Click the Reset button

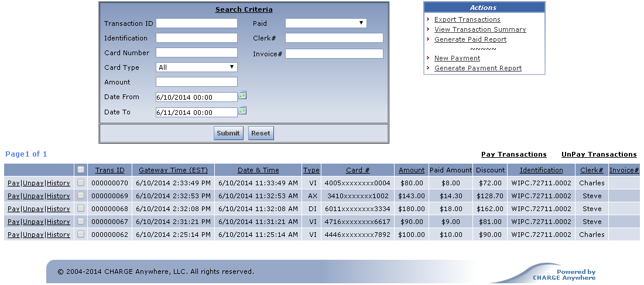click(x=261, y=133)
